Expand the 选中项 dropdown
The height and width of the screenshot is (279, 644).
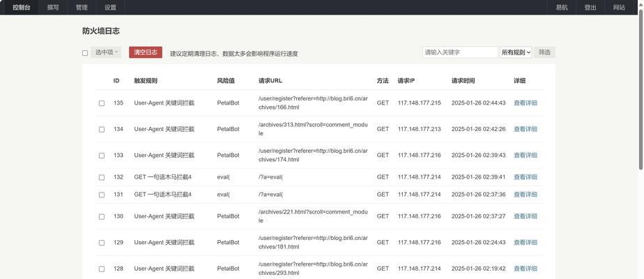(107, 52)
